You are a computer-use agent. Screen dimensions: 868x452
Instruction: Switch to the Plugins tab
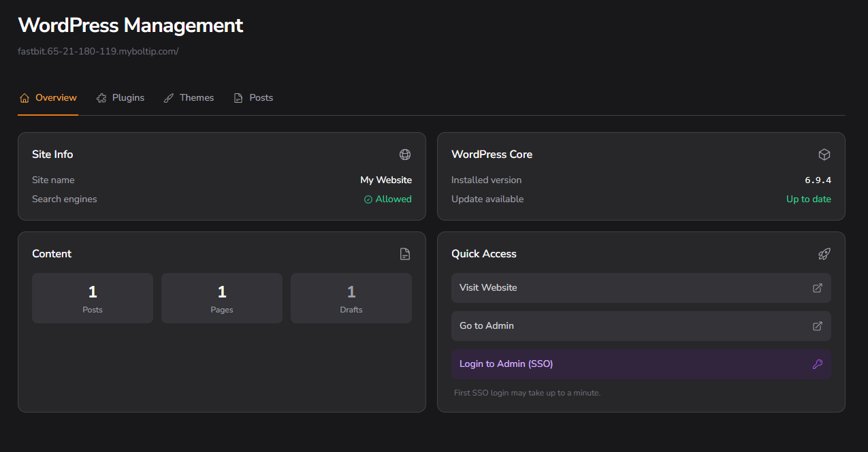click(120, 98)
